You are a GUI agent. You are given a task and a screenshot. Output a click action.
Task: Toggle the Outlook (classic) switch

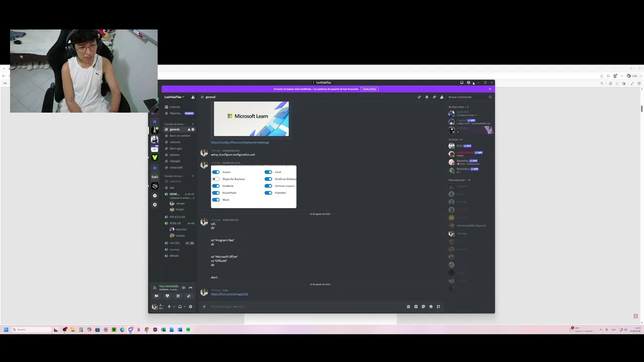coord(268,186)
